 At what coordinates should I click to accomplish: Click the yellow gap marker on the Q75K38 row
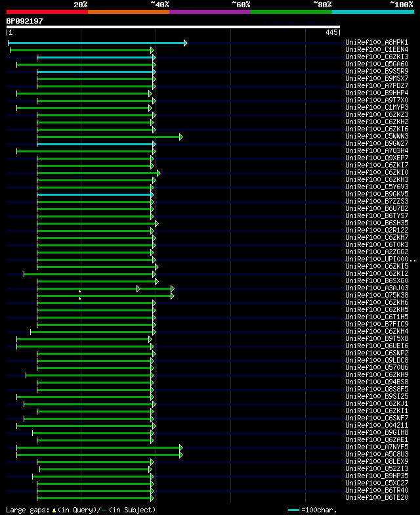(x=80, y=298)
